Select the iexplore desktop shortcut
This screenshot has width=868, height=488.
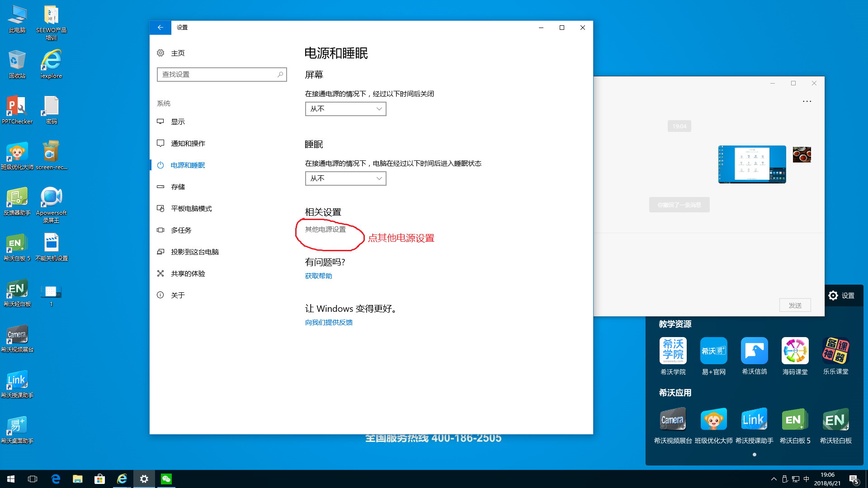tap(51, 64)
